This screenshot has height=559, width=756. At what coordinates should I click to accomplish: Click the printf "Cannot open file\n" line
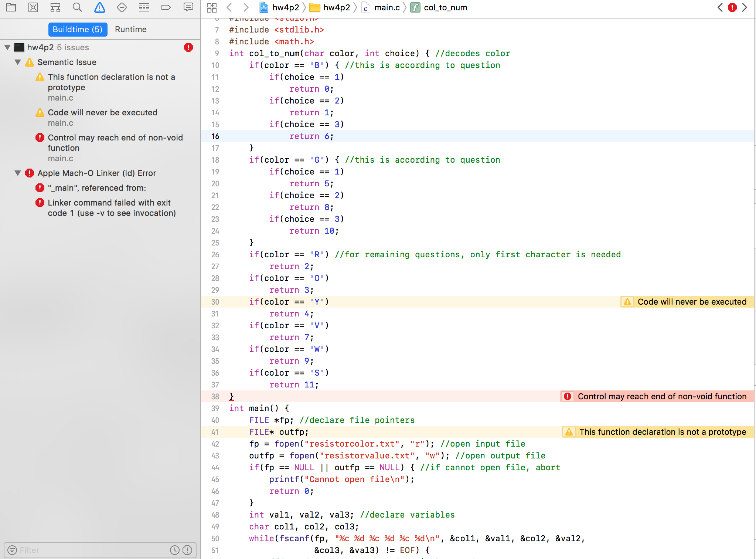[342, 479]
